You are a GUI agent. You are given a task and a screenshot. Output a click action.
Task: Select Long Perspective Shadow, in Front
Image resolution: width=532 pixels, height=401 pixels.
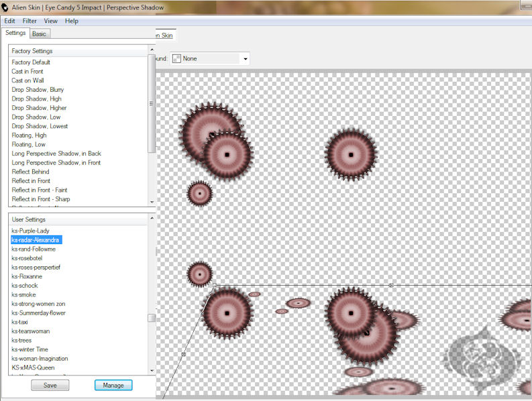point(56,163)
